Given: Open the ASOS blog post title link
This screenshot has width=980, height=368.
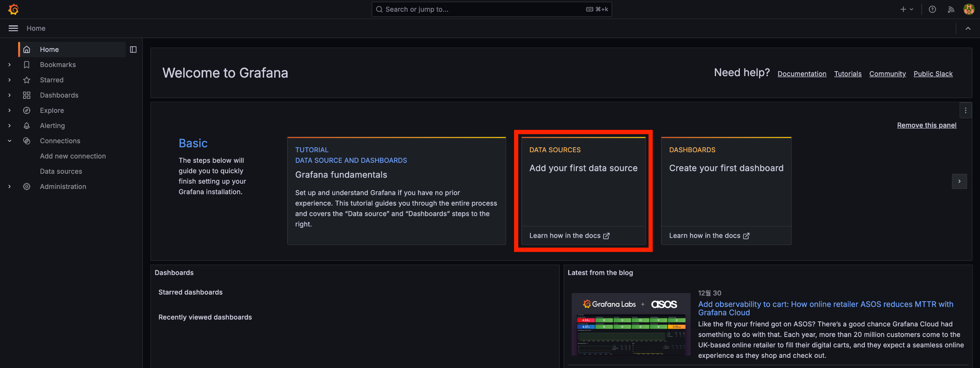Looking at the screenshot, I should [x=825, y=308].
